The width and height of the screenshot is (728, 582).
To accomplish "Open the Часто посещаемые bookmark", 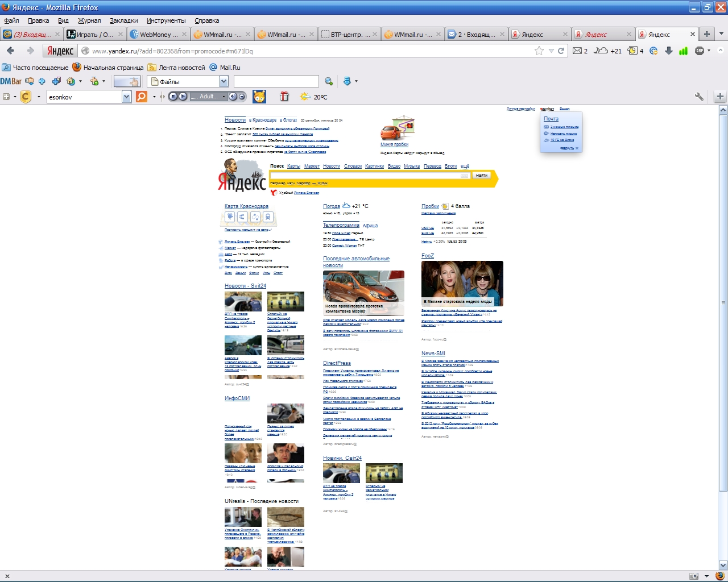I will (x=35, y=67).
